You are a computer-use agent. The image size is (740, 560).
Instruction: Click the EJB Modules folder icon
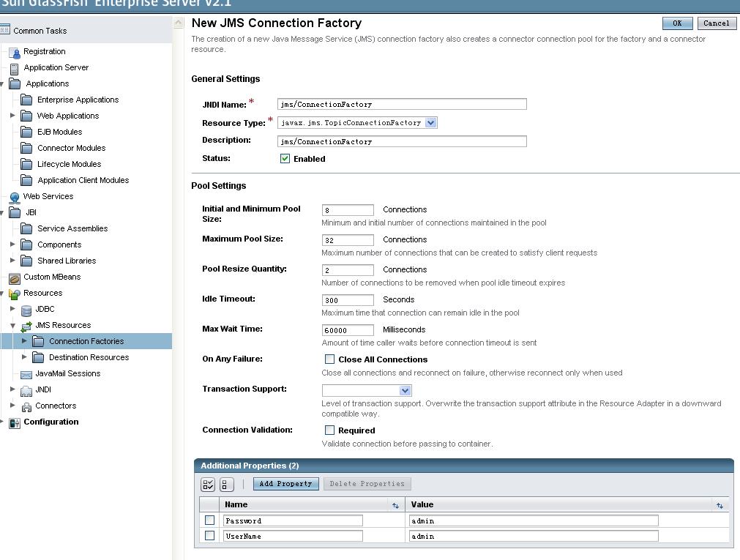pos(26,132)
